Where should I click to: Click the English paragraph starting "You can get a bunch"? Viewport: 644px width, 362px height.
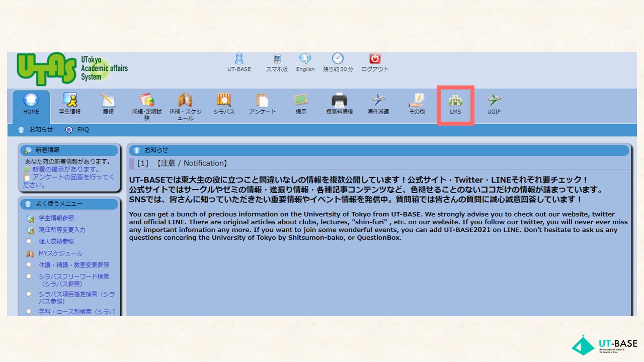[378, 226]
